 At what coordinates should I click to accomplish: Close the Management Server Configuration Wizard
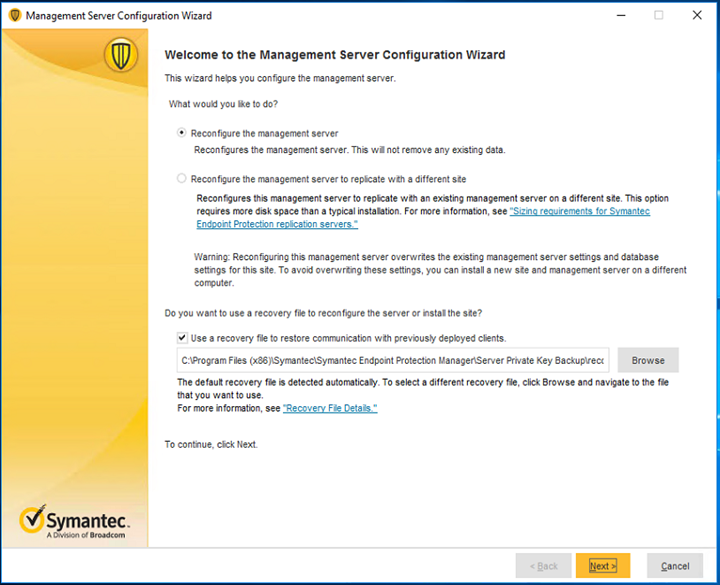pos(697,16)
